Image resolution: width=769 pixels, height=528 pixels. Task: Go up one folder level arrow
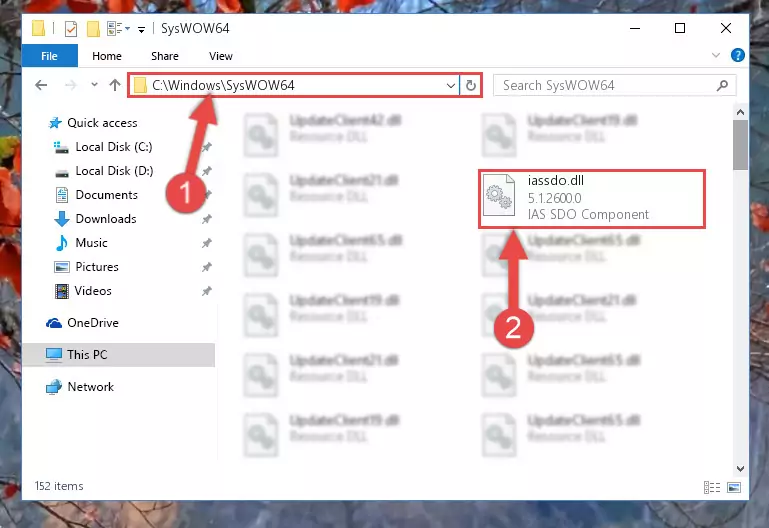(115, 85)
